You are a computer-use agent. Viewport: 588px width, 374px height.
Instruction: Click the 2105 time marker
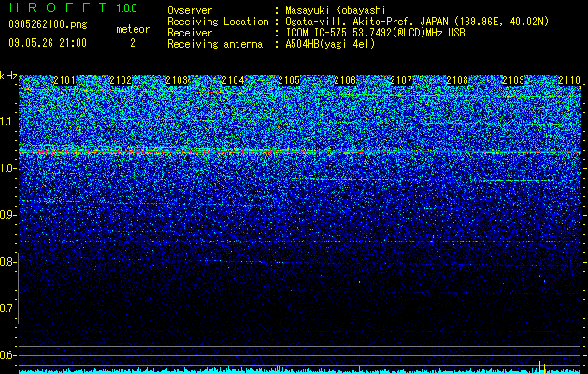(x=289, y=80)
